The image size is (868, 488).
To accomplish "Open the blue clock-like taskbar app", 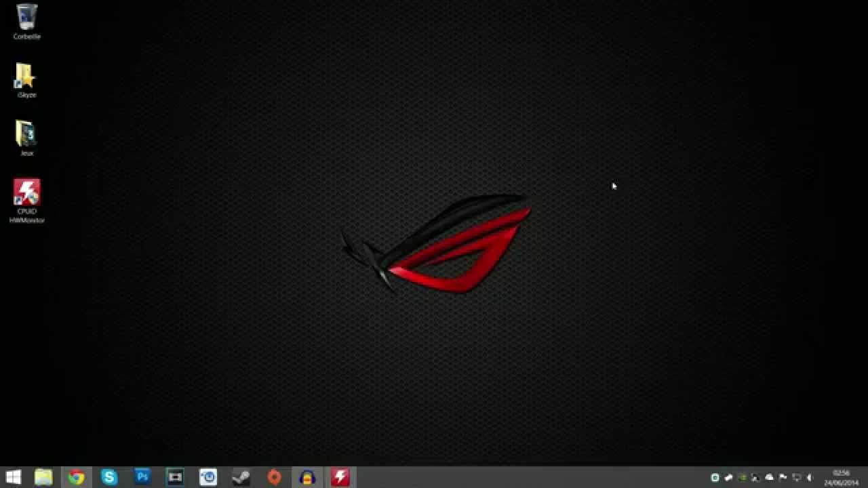I will click(208, 477).
